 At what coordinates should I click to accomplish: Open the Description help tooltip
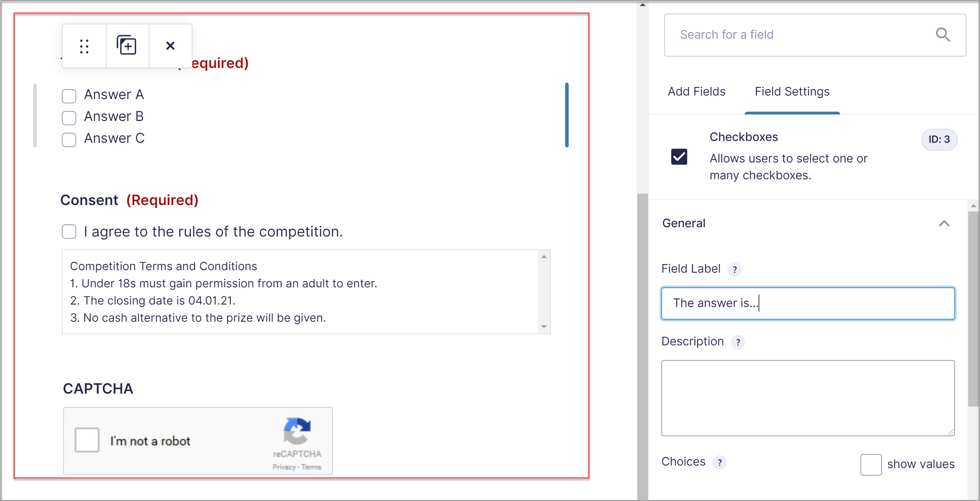pyautogui.click(x=738, y=342)
